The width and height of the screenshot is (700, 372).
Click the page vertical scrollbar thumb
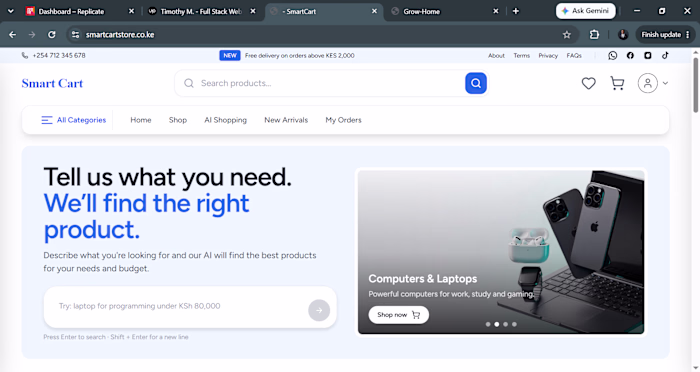tap(696, 85)
